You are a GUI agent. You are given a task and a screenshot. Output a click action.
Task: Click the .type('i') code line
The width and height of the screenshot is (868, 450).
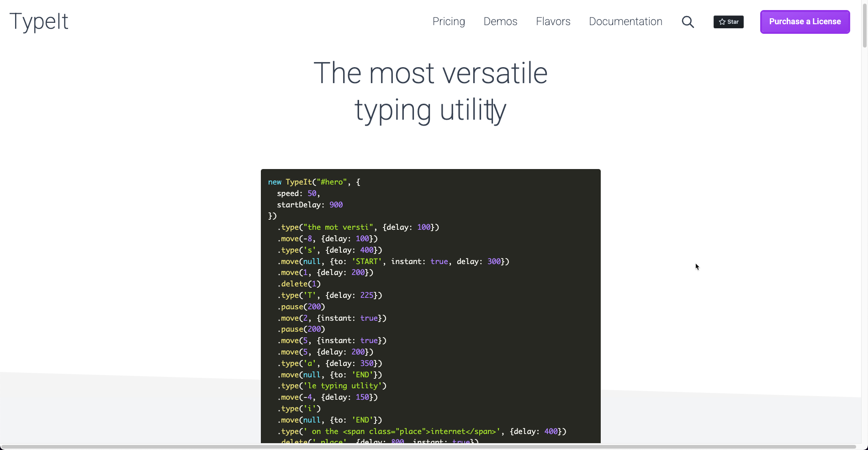click(x=299, y=408)
